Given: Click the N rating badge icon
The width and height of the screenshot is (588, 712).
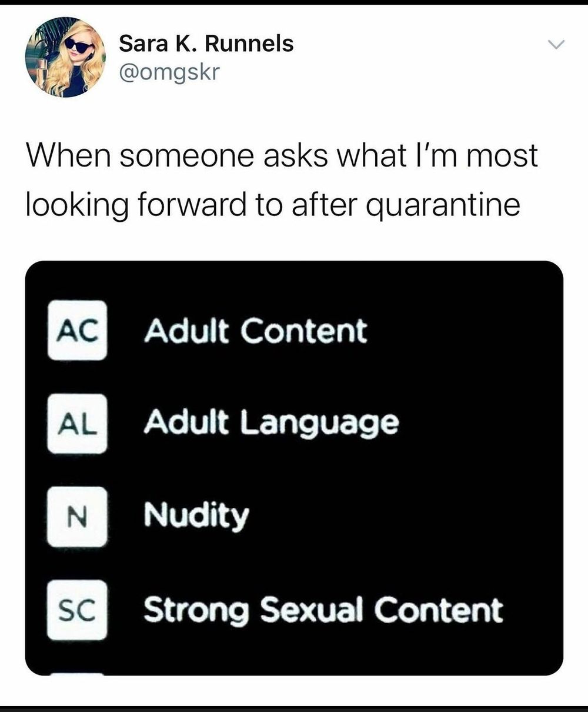Looking at the screenshot, I should pos(78,517).
